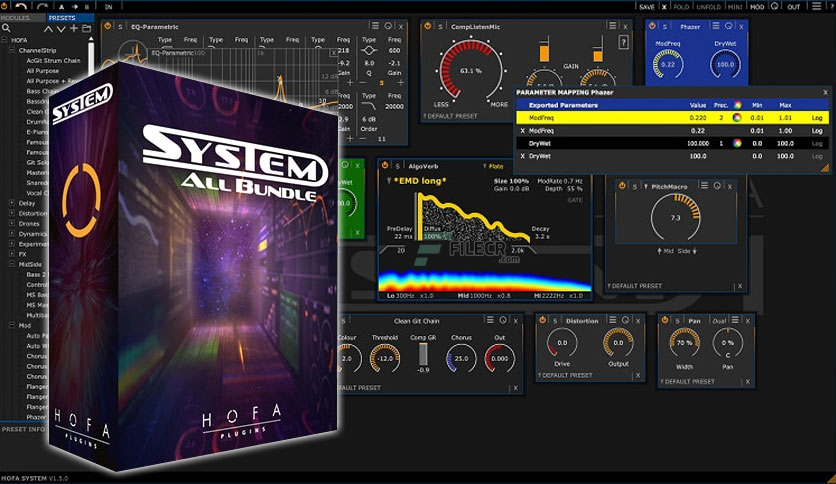Toggle EQ-Parametric module power button

108,26
